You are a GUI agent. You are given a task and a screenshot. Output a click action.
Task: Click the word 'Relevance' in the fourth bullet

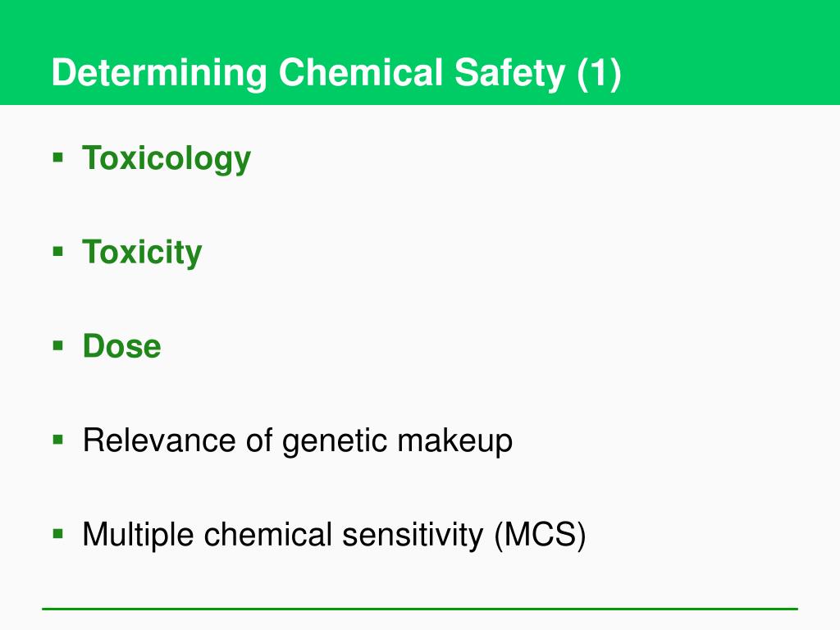(x=159, y=441)
